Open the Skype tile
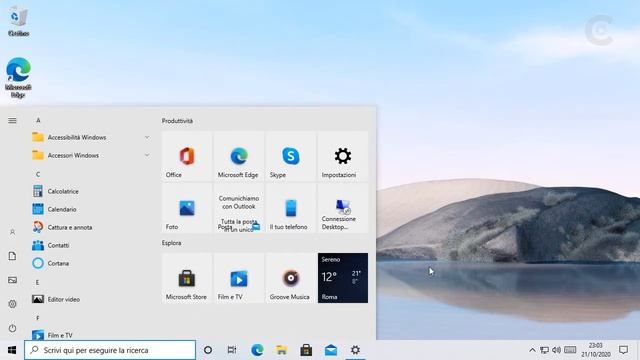This screenshot has height=360, width=640. 291,156
